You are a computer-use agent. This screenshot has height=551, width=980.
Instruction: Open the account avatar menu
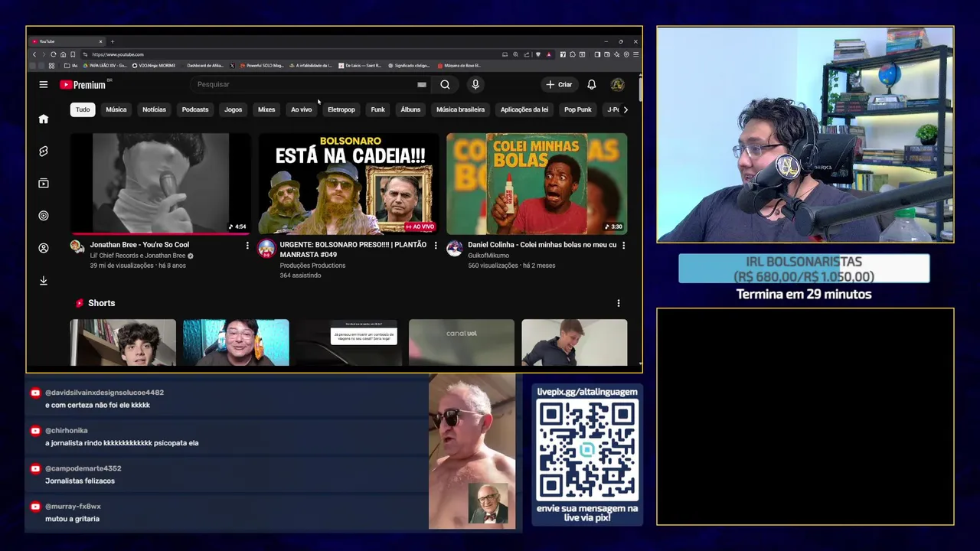coord(617,85)
